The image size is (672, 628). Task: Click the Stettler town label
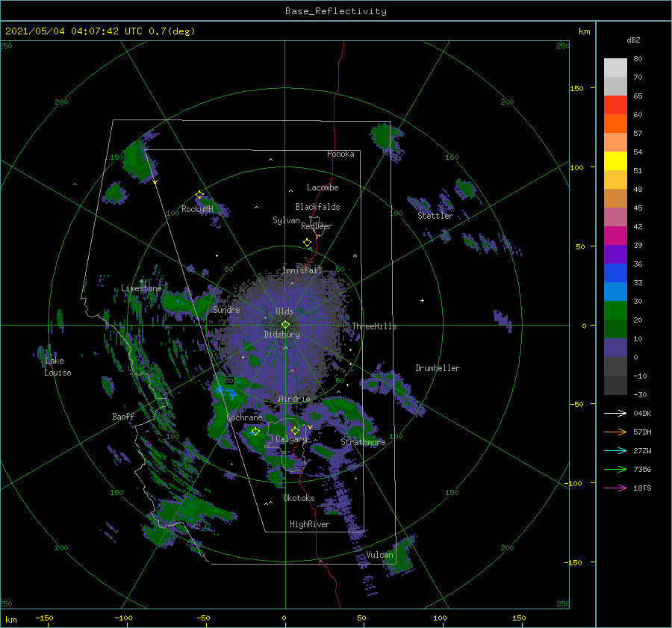[x=435, y=216]
